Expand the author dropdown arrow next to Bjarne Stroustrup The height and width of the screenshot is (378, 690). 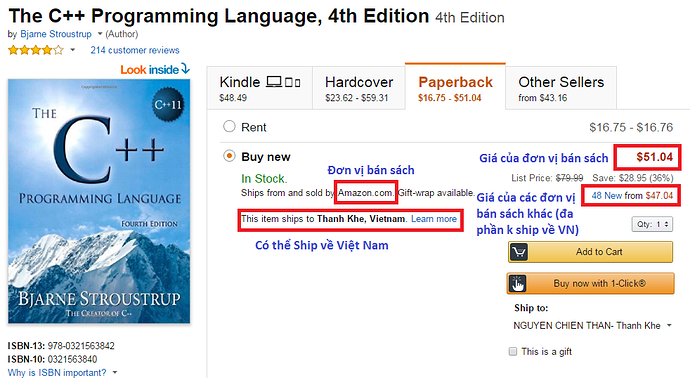[x=100, y=34]
